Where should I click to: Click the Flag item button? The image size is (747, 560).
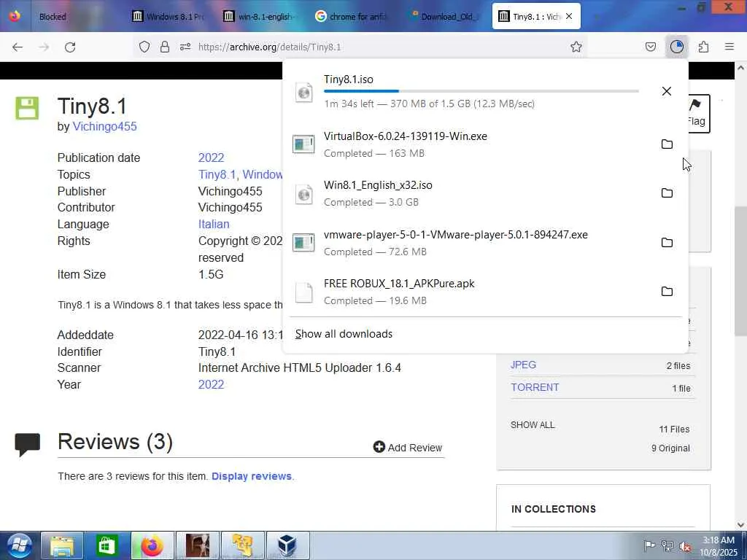(698, 113)
